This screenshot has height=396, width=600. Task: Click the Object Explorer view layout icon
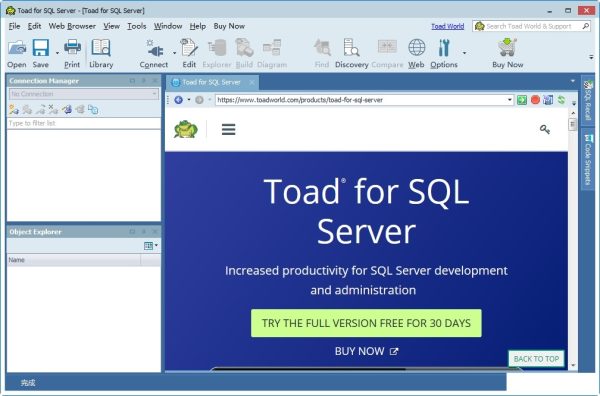coord(148,246)
